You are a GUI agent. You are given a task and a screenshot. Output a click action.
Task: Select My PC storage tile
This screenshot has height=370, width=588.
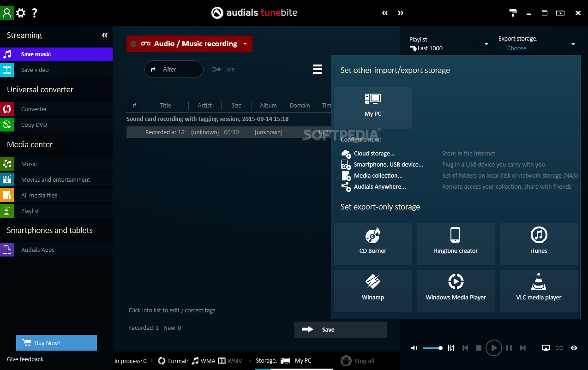pos(373,107)
